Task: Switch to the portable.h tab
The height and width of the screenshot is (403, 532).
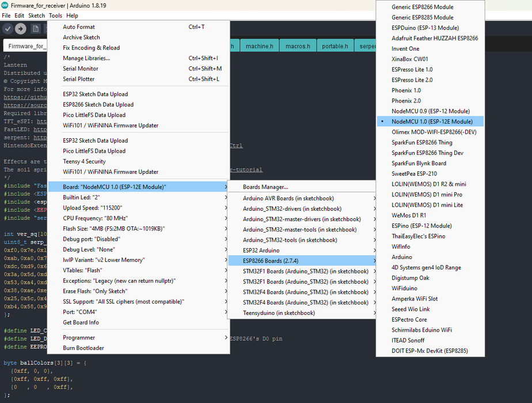Action: tap(335, 46)
